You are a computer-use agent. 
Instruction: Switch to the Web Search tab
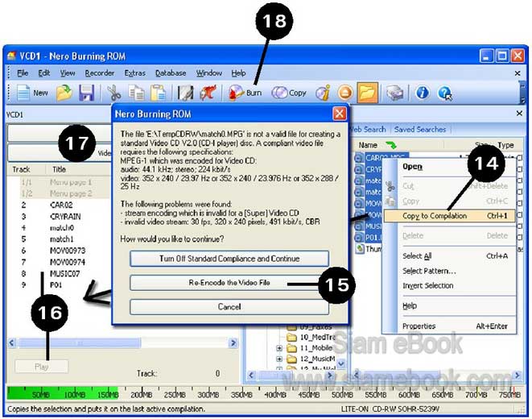[368, 130]
